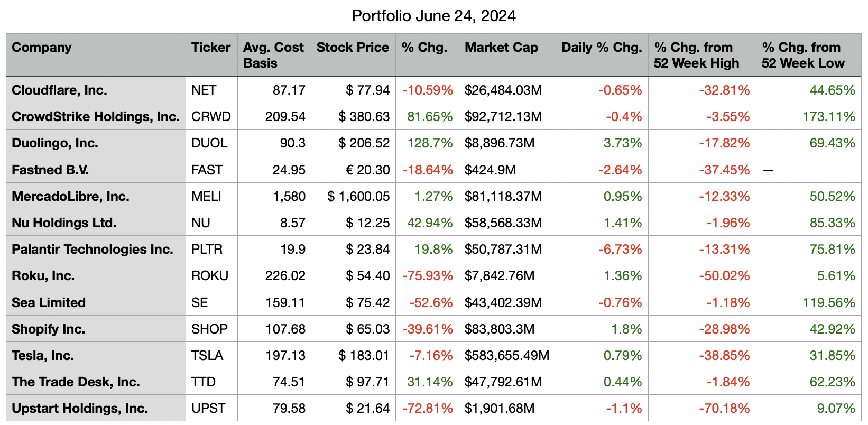Image resolution: width=868 pixels, height=425 pixels.
Task: Click the Market Cap column header
Action: [501, 48]
